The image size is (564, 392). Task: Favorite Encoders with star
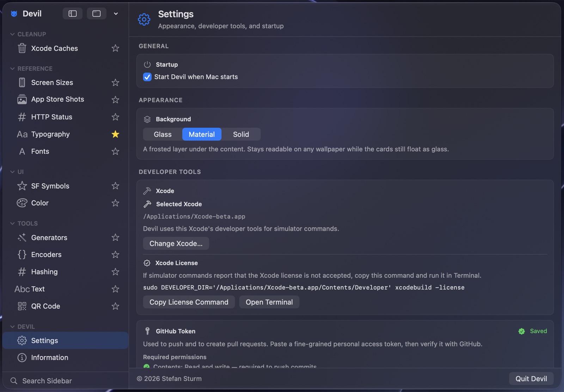point(115,255)
